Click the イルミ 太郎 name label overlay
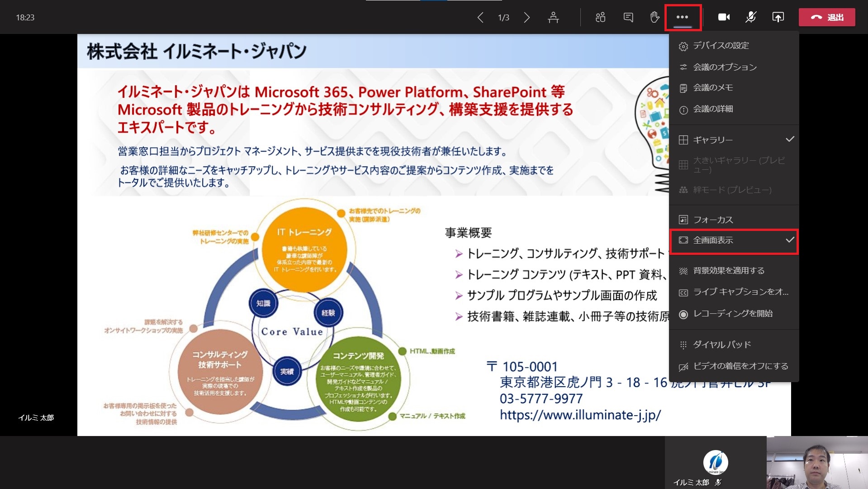 36,418
